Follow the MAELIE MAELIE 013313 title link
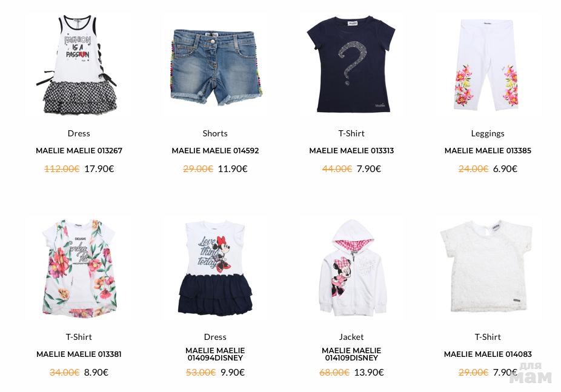 click(x=351, y=151)
